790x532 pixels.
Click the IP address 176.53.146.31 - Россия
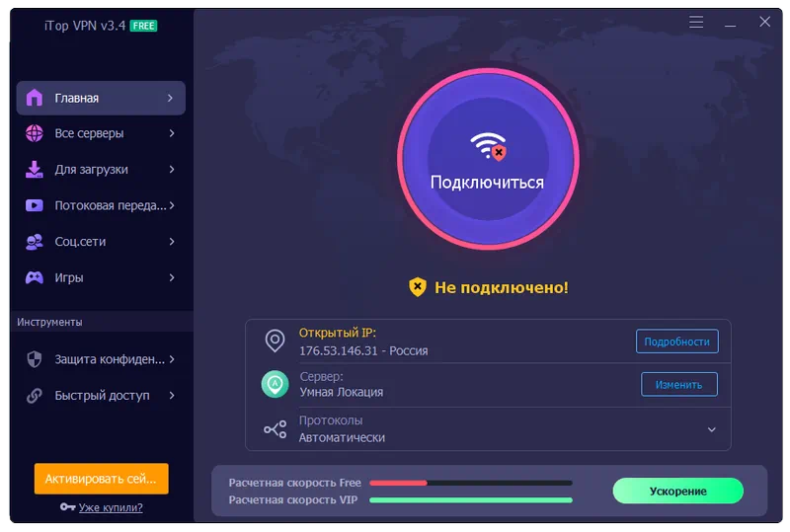(x=363, y=350)
